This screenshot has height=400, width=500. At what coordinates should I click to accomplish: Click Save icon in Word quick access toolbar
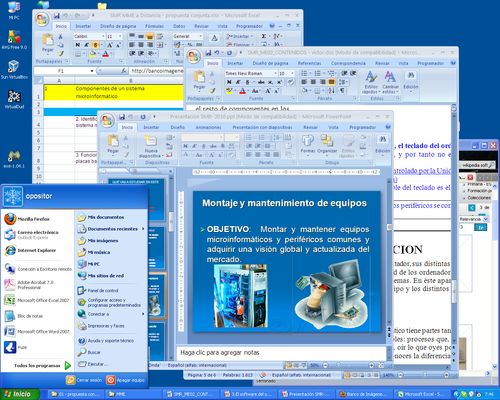click(x=208, y=53)
